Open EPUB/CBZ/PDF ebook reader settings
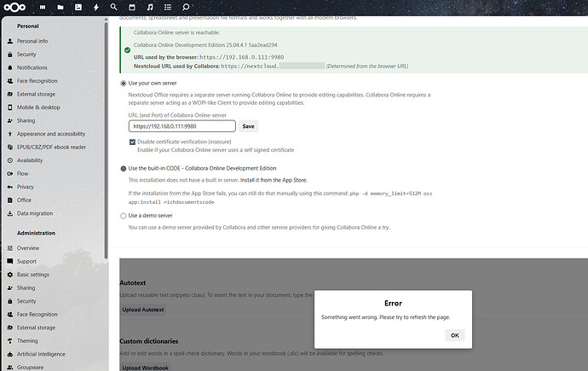This screenshot has height=371, width=588. pyautogui.click(x=51, y=147)
